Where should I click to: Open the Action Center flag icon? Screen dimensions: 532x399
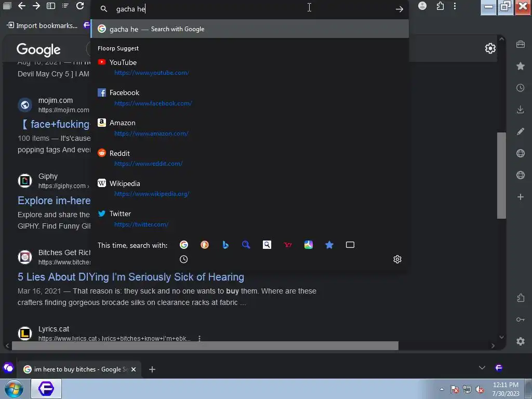click(x=455, y=390)
